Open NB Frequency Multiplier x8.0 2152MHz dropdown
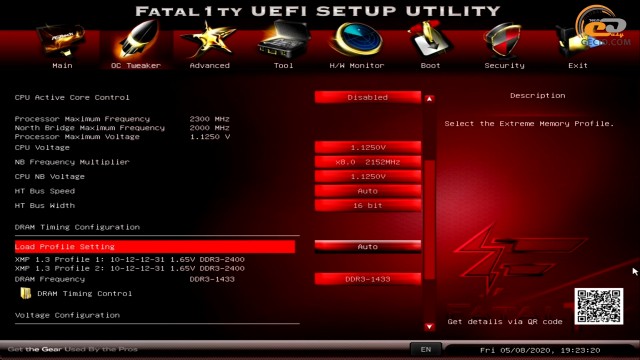 pyautogui.click(x=367, y=162)
